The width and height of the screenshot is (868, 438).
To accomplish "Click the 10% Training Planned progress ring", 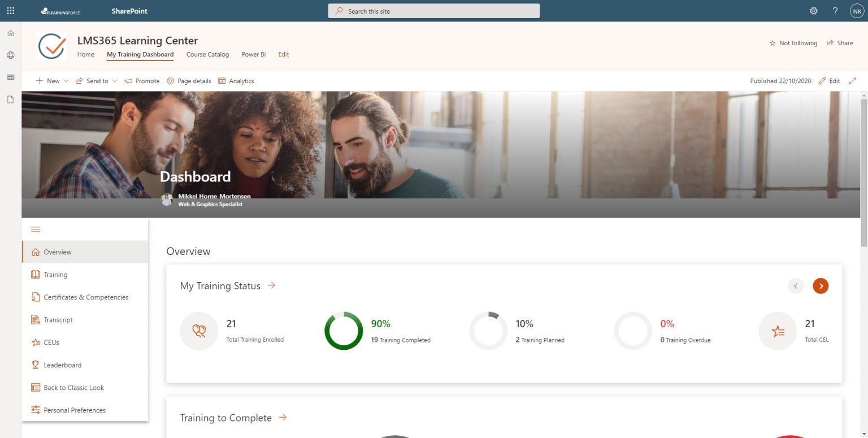I will [488, 331].
